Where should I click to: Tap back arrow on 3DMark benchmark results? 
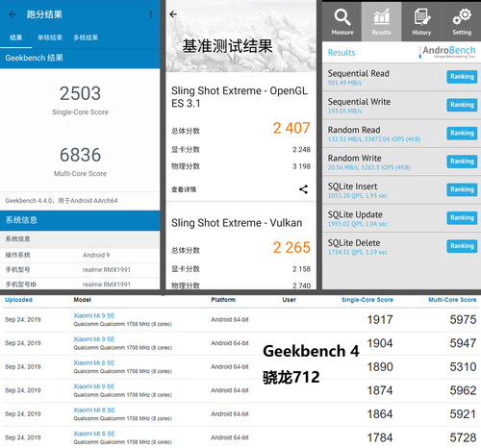pos(173,14)
